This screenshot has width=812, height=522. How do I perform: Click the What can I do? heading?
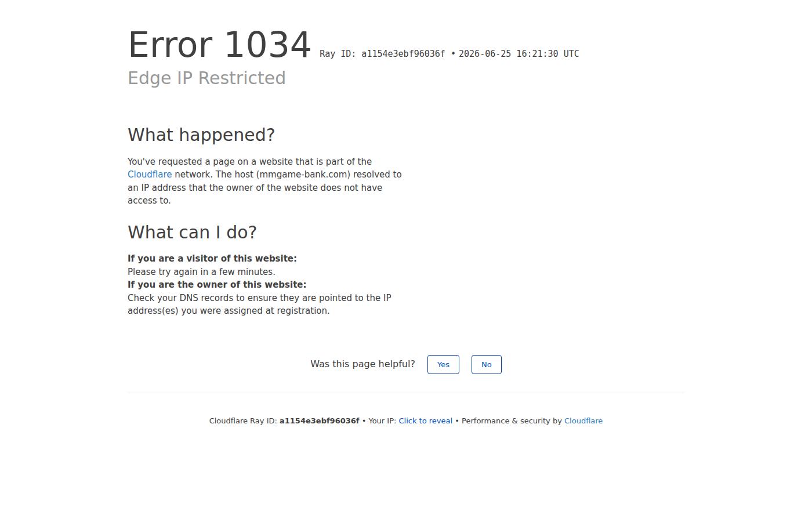pos(192,233)
